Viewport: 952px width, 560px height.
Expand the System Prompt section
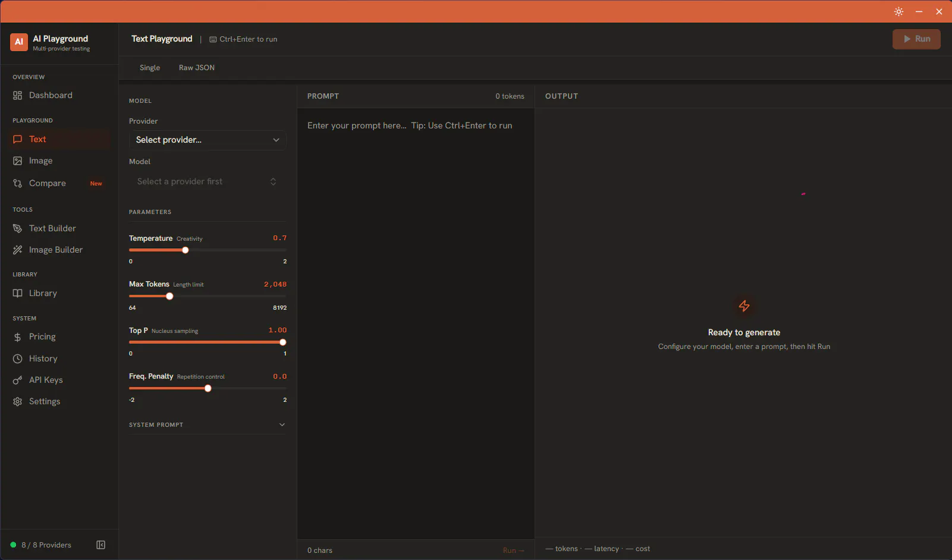point(208,424)
